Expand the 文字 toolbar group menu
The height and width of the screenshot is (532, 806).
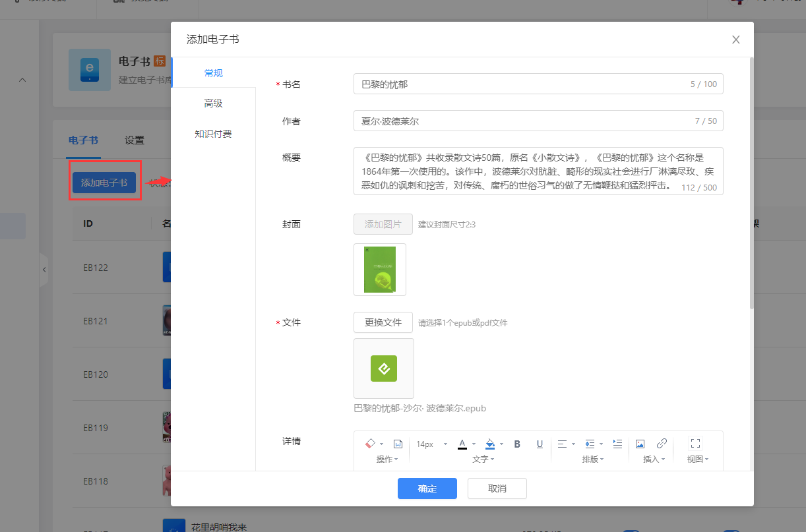click(483, 459)
